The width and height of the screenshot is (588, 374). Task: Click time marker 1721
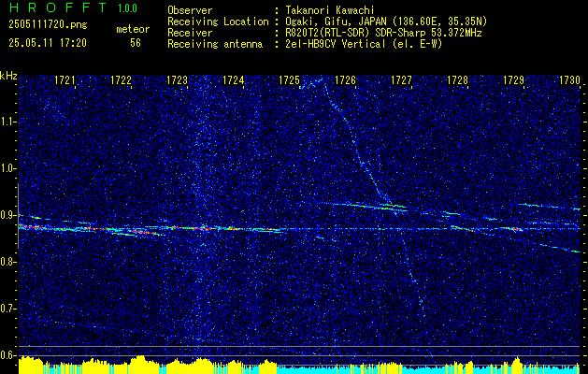[x=65, y=79]
